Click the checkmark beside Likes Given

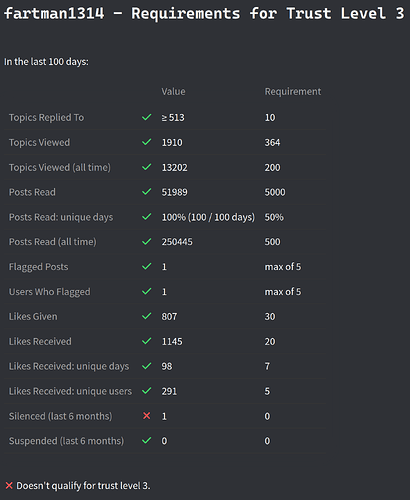click(x=147, y=316)
